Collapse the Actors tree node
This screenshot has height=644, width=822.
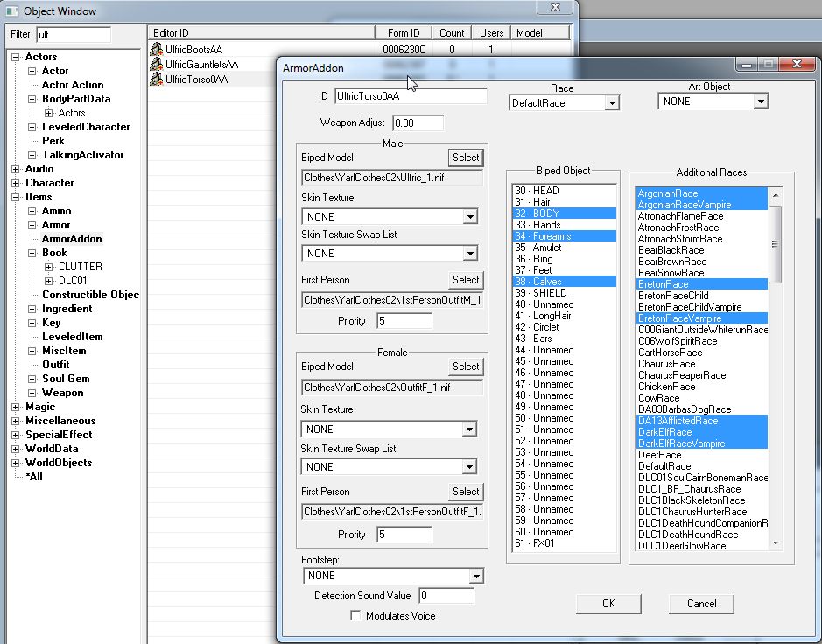[16, 57]
